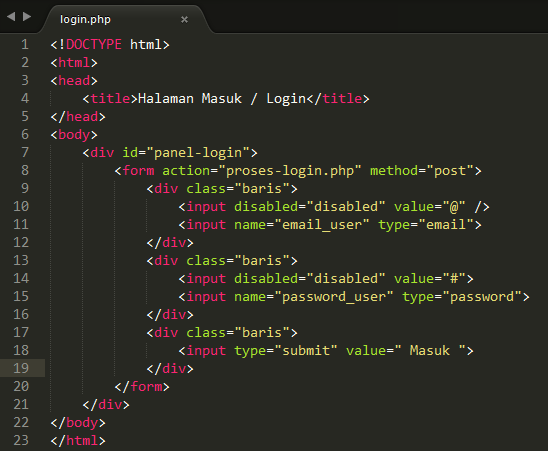Click the previous tab left arrow
Image resolution: width=548 pixels, height=451 pixels.
11,16
